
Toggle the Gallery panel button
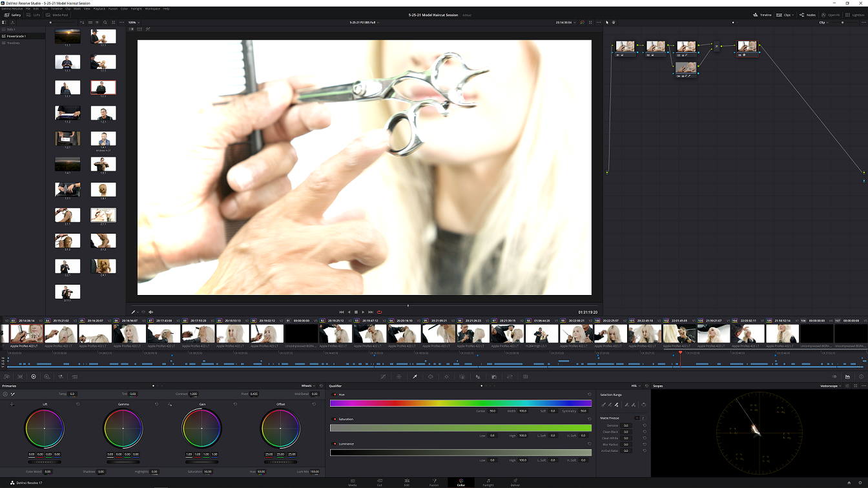tap(12, 15)
